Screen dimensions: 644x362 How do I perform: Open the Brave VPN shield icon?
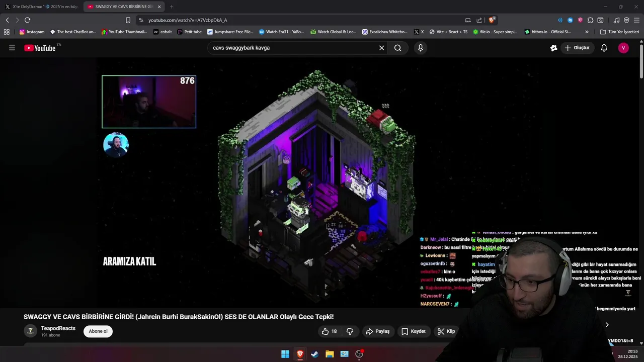626,20
